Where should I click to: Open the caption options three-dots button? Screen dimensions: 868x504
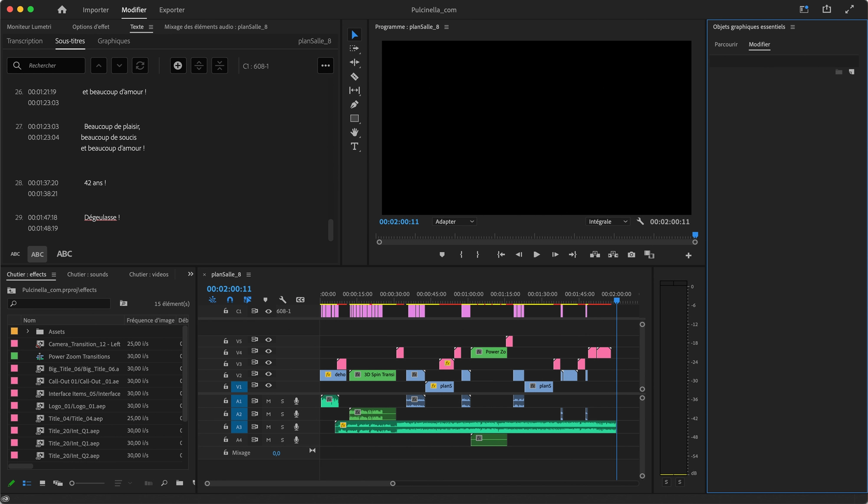[x=325, y=66]
